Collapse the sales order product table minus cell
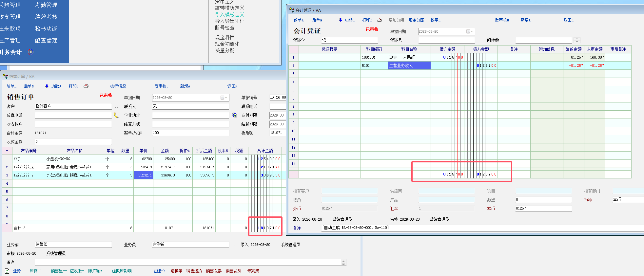644x276 pixels. [x=7, y=151]
